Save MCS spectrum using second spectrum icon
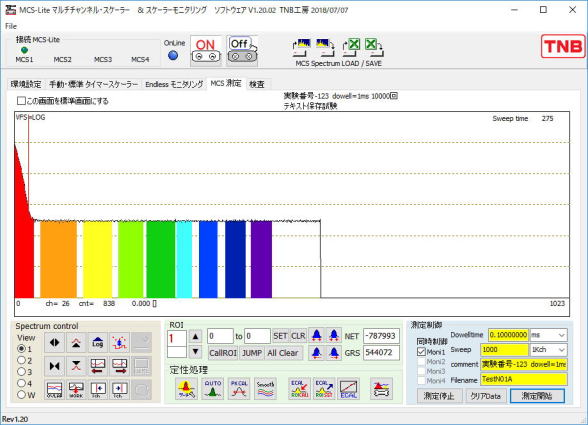 [x=325, y=47]
